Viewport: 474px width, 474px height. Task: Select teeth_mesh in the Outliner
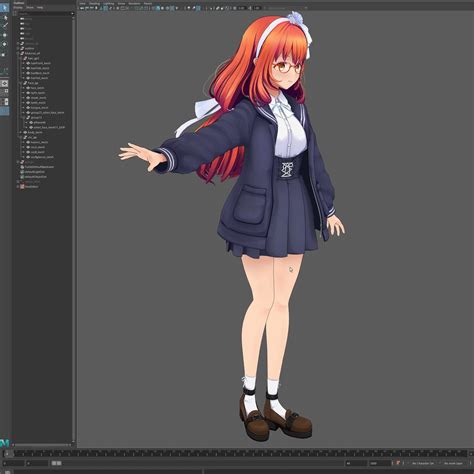tap(38, 103)
